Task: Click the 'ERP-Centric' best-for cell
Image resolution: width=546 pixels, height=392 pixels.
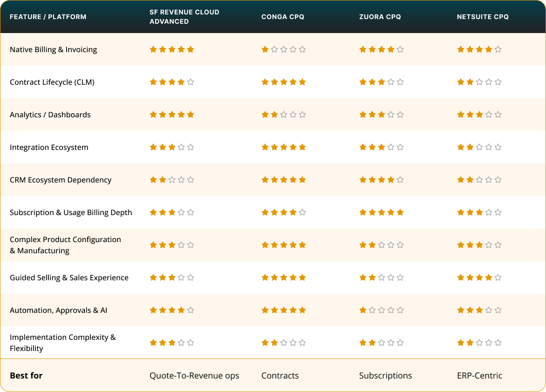Action: coord(479,376)
